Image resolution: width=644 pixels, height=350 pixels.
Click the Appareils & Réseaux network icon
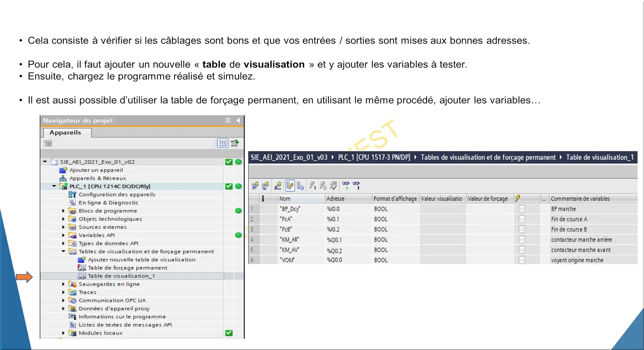(x=63, y=178)
